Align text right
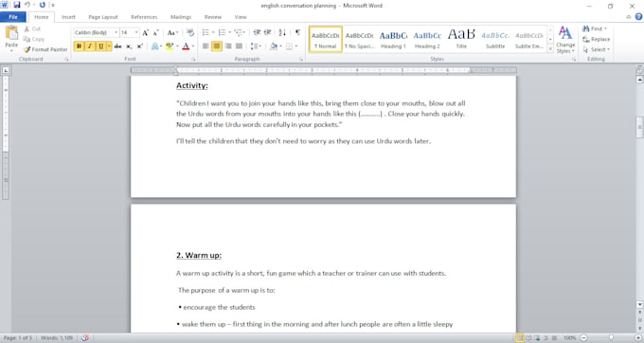 (228, 46)
